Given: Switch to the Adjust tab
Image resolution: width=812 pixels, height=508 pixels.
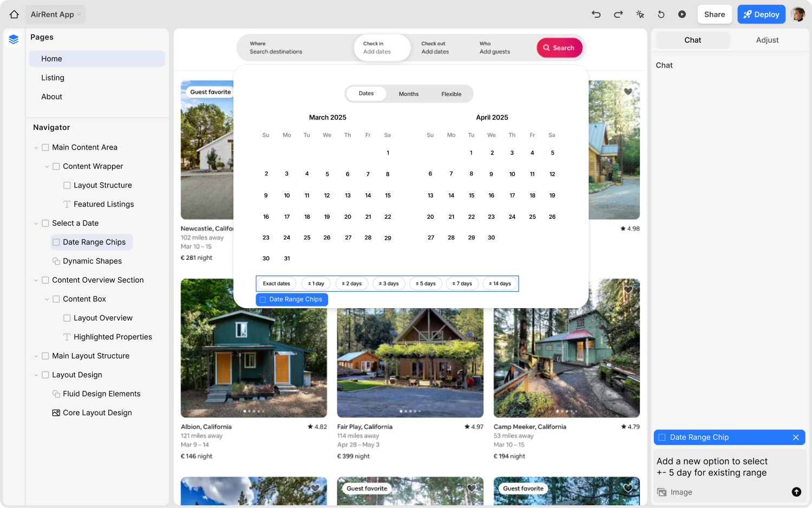Looking at the screenshot, I should pyautogui.click(x=767, y=40).
